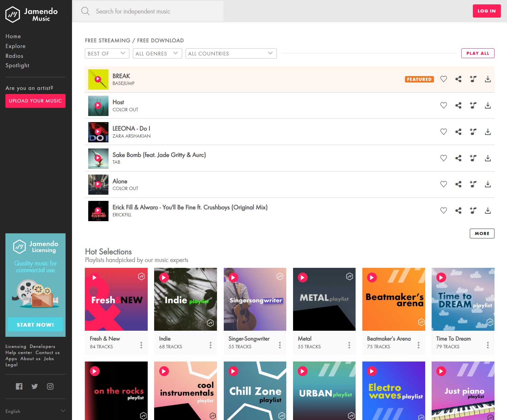The image size is (507, 420).
Task: Play the BREAK track thumbnail
Action: [98, 79]
